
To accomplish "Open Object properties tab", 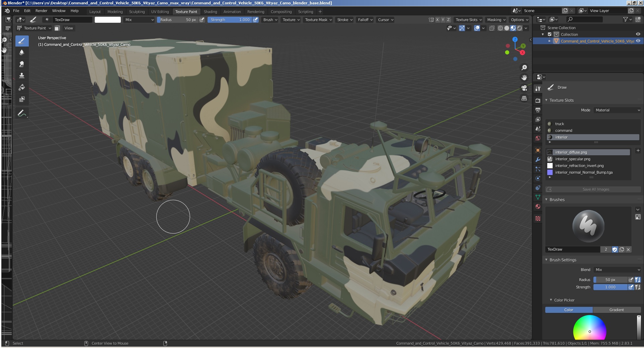I will (538, 150).
